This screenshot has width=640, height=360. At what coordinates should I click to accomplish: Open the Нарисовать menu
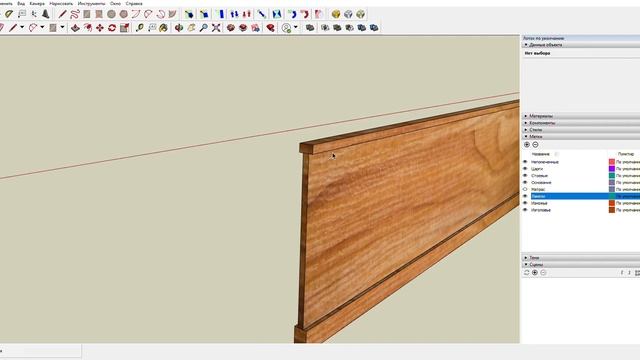[61, 3]
